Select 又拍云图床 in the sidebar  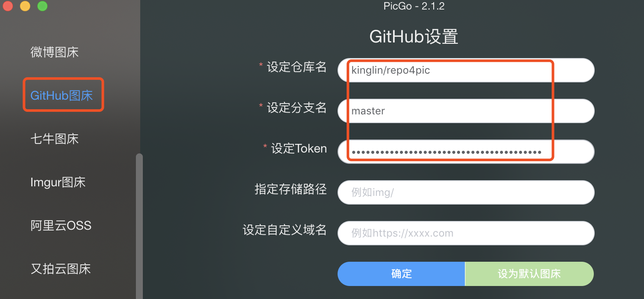61,269
